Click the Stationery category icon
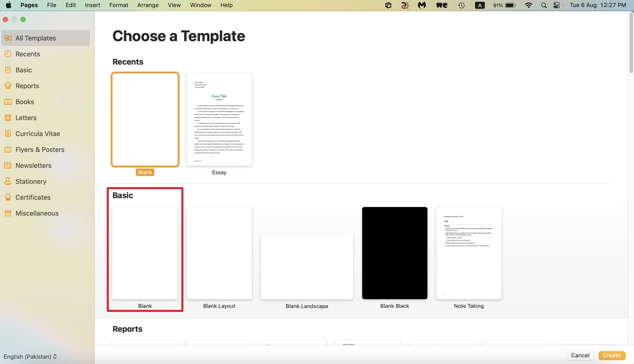 click(8, 181)
